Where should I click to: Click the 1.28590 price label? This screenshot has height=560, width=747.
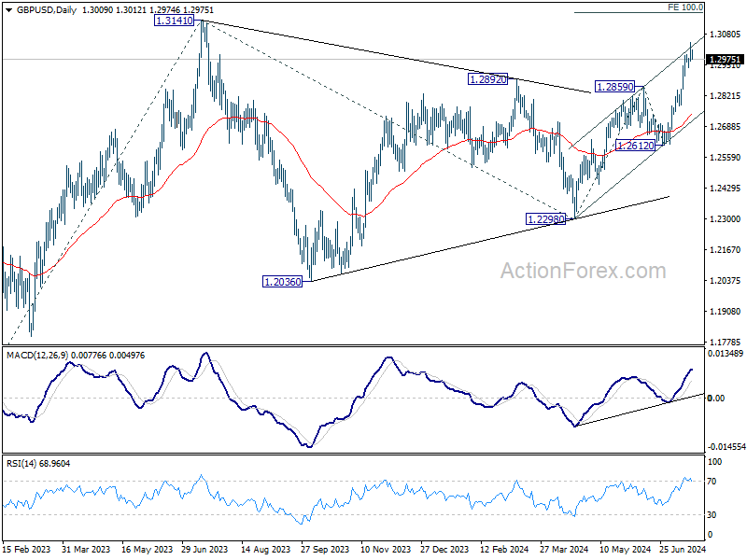coord(615,87)
